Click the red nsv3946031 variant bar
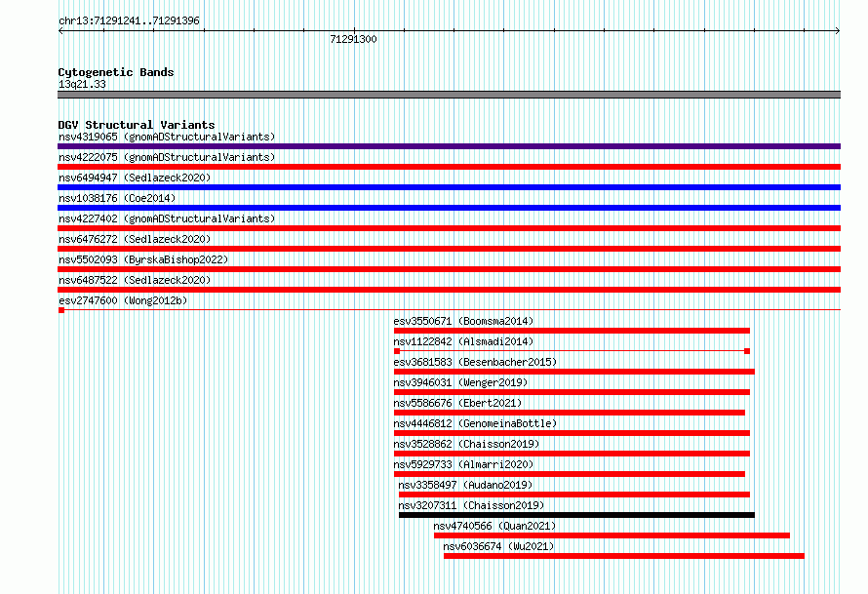The height and width of the screenshot is (594, 868). coord(572,392)
